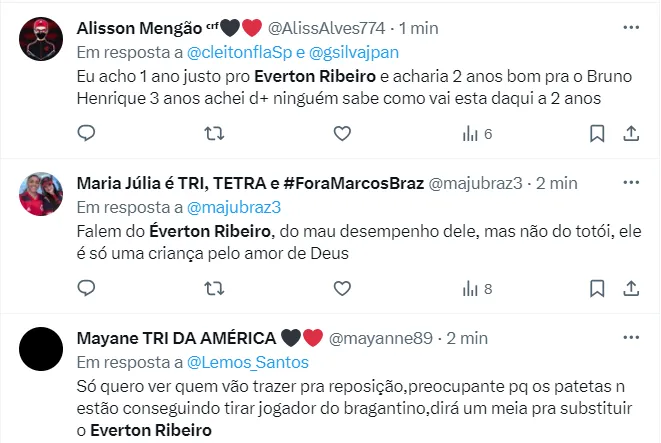Screen dimensions: 661x443
Task: Retweet Maria Júlia's post
Action: coord(214,288)
